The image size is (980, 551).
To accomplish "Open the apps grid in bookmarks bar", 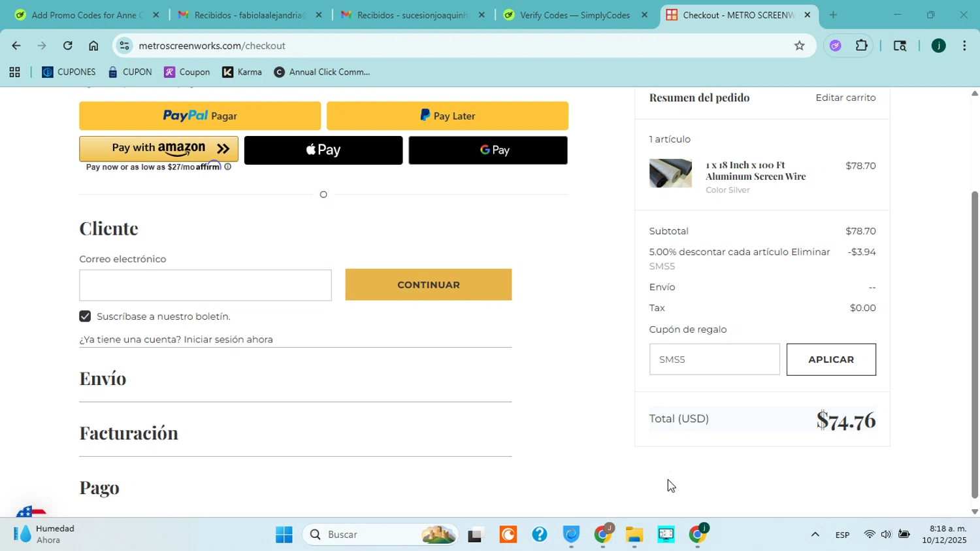I will click(14, 72).
